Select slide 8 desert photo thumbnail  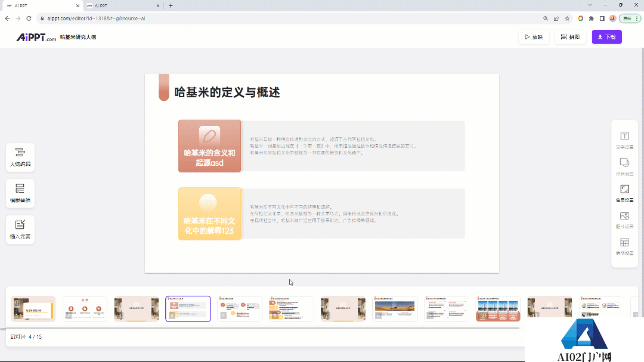(x=395, y=308)
